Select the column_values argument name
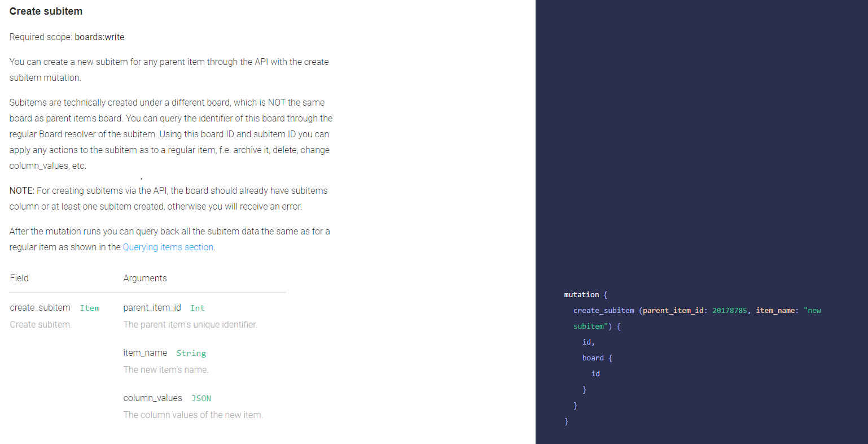This screenshot has height=444, width=868. click(152, 398)
